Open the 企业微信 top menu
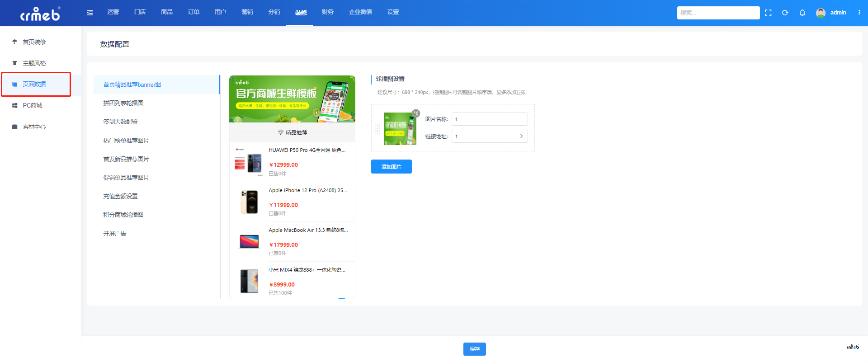 click(x=360, y=12)
